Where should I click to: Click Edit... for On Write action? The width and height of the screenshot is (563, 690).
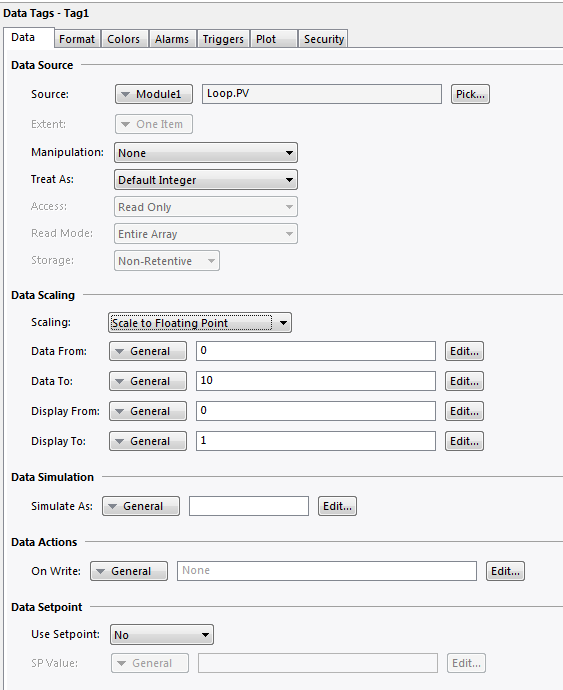pos(505,571)
